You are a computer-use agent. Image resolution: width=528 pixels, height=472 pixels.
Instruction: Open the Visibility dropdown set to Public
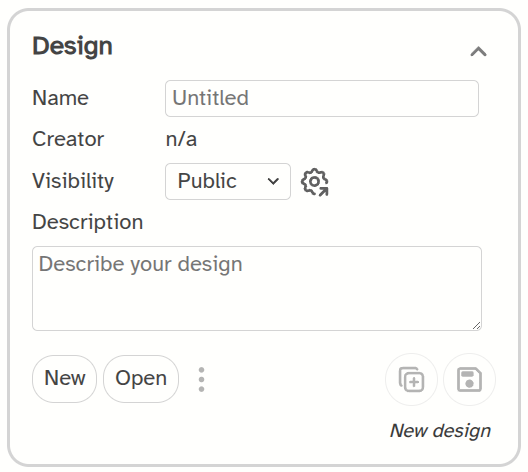pyautogui.click(x=228, y=181)
